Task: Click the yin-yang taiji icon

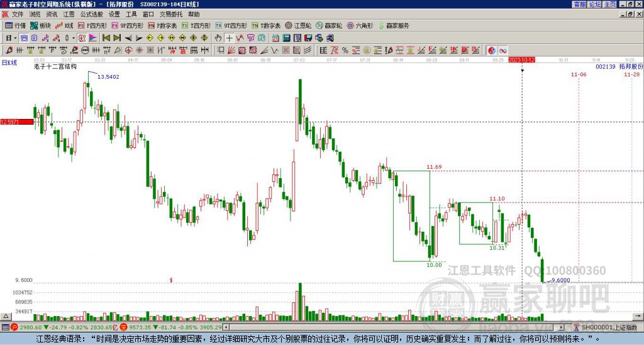Action: (491, 50)
